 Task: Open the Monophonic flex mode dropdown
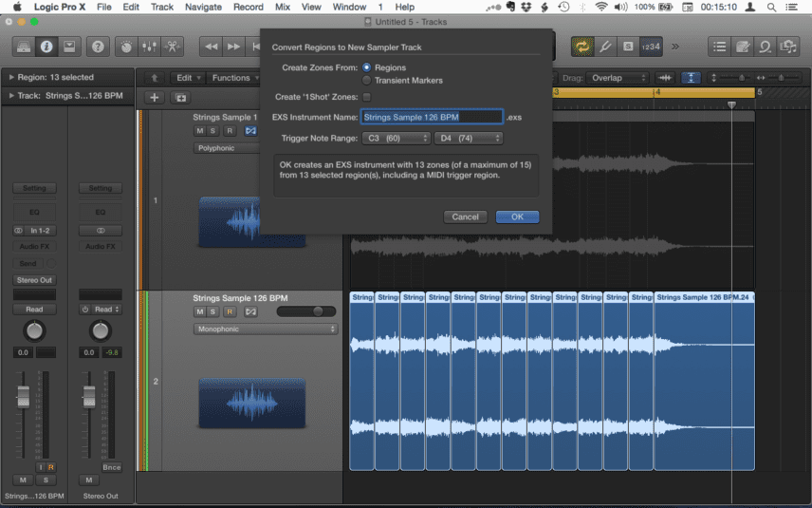pyautogui.click(x=266, y=329)
